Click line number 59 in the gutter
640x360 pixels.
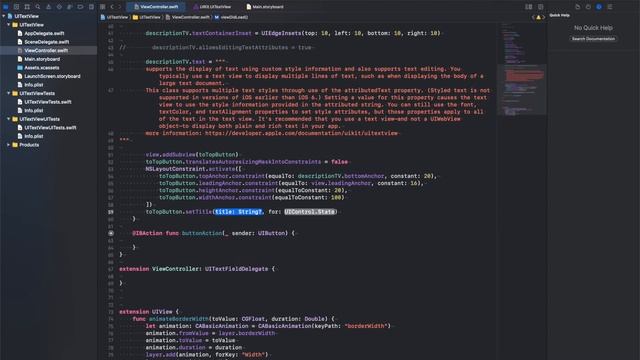[x=111, y=212]
